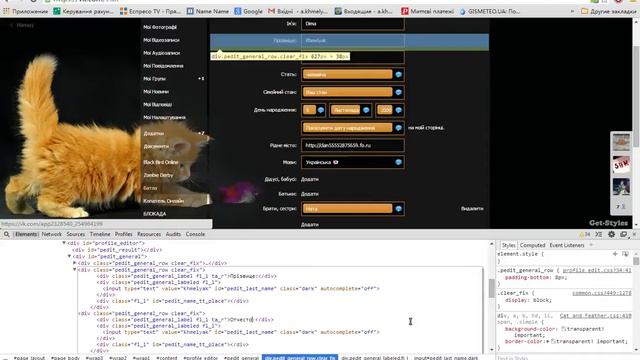The width and height of the screenshot is (640, 360).
Task: Switch to the Profiles tab
Action: [123, 234]
